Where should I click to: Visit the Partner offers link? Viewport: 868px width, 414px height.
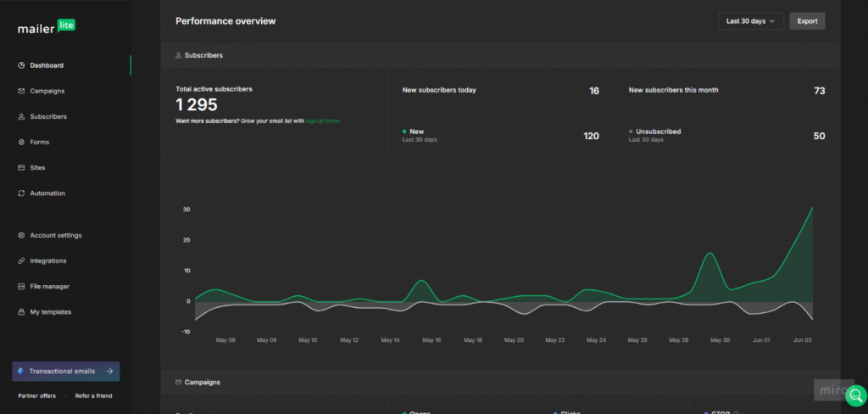pyautogui.click(x=37, y=396)
